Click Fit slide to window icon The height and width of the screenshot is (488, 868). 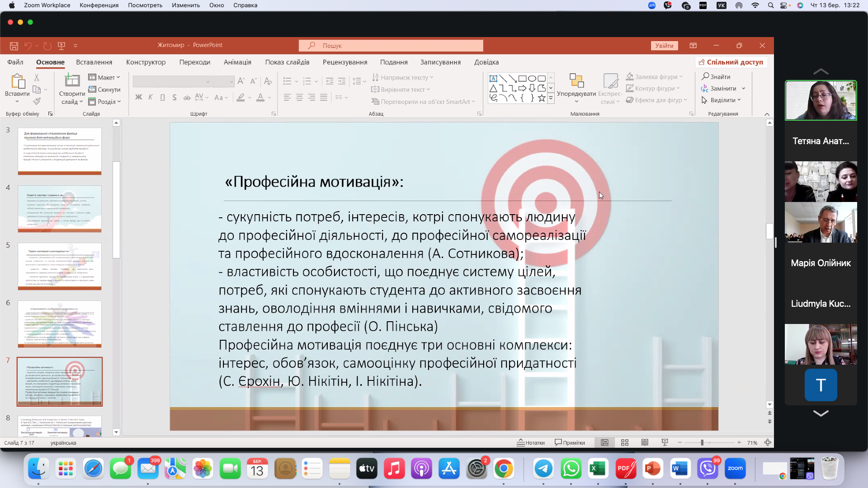click(x=768, y=442)
